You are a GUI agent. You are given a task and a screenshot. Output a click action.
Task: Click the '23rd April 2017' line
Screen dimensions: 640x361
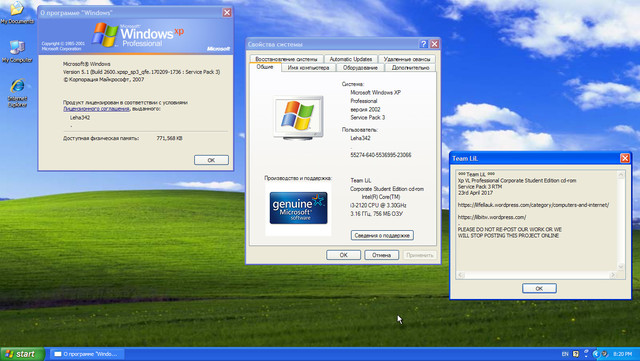coord(475,193)
